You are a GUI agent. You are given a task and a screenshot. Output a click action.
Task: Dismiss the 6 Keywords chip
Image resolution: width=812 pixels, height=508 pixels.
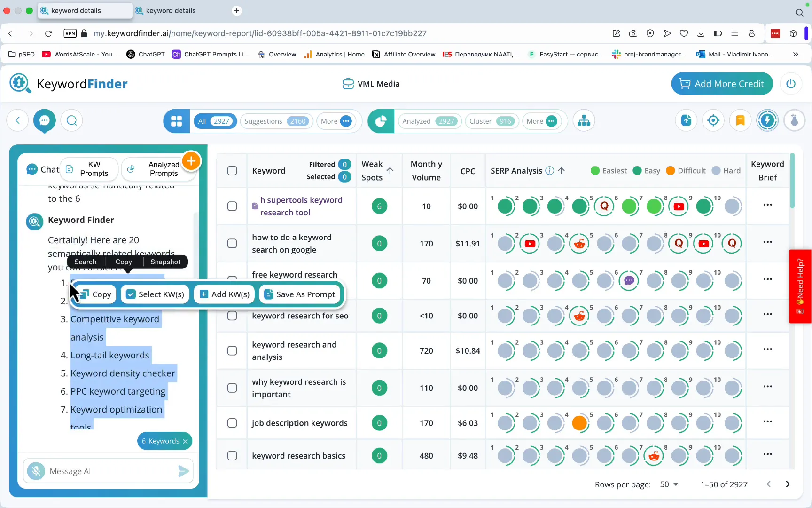pyautogui.click(x=185, y=441)
